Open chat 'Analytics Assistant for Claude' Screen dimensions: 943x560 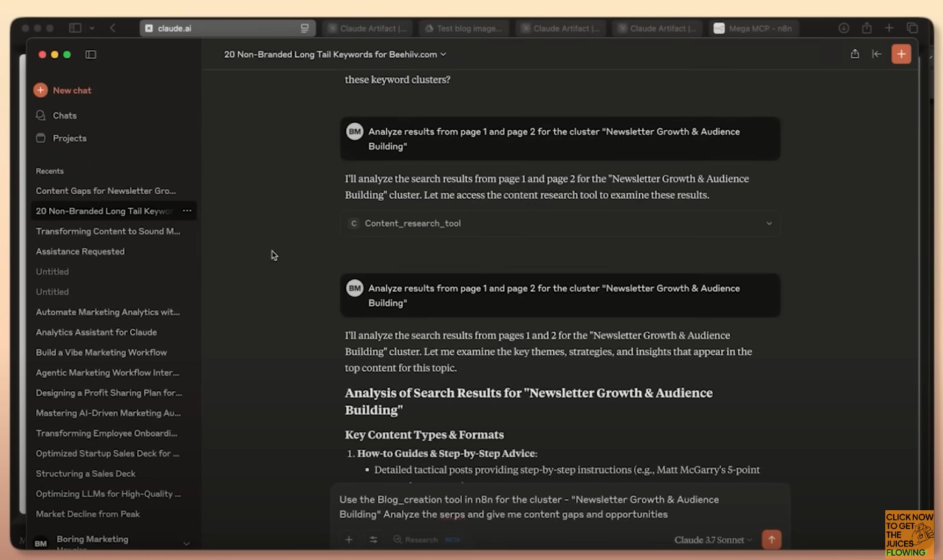point(96,332)
